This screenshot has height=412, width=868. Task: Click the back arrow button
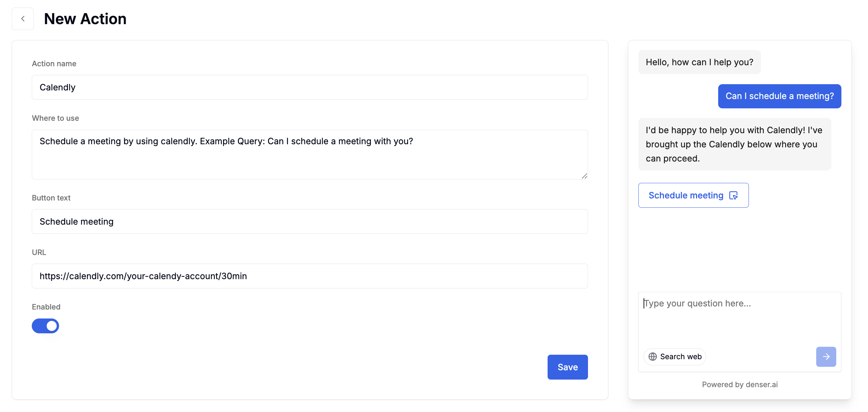(23, 19)
